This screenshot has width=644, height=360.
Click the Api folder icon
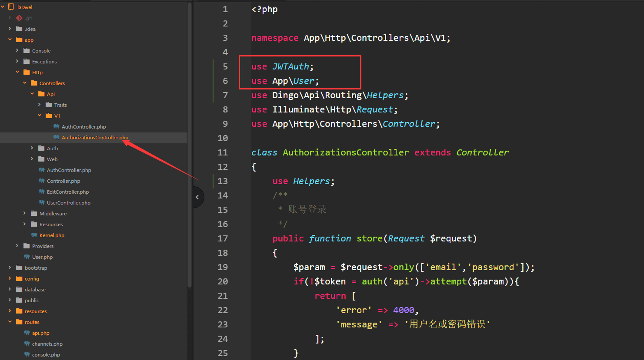41,94
